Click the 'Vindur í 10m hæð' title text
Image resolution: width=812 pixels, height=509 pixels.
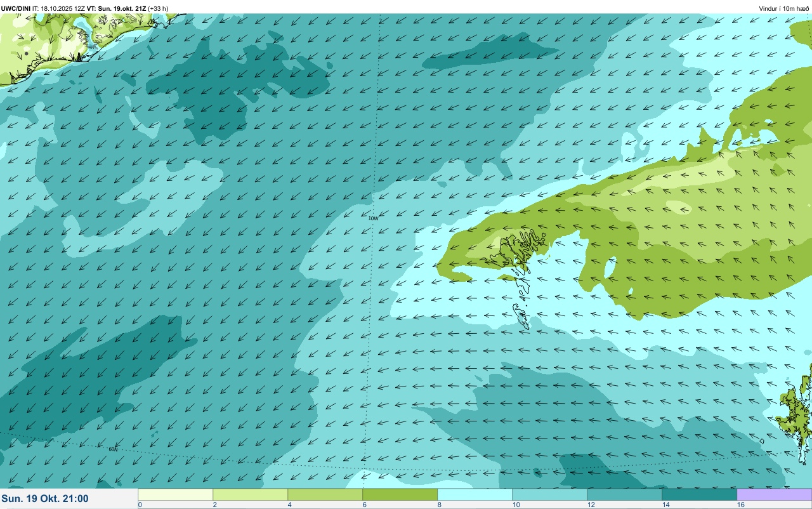click(x=783, y=8)
